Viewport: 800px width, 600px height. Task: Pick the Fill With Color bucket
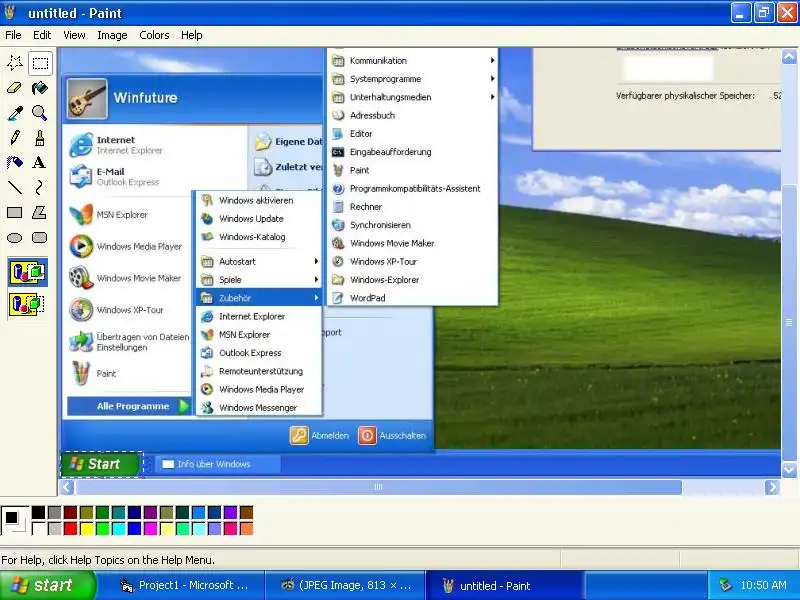(40, 88)
